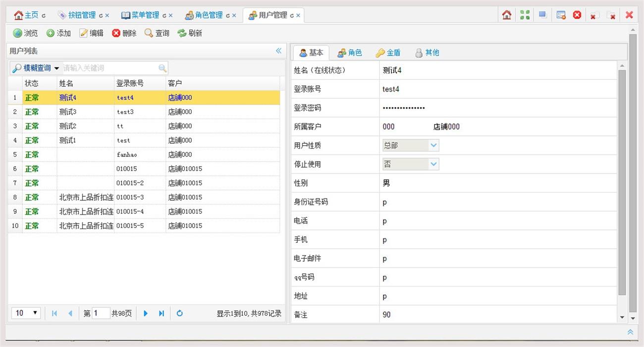Select the user row with account fanhao
The height and width of the screenshot is (347, 644).
tap(144, 155)
